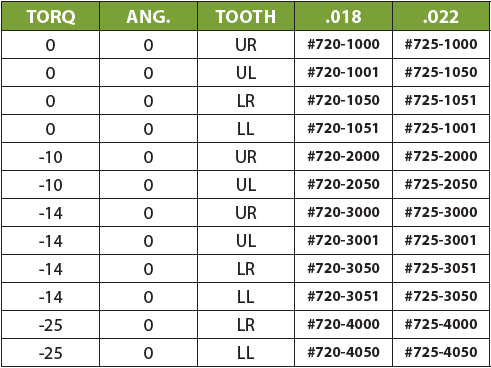Select the TOOTH column header
Screen dimensions: 491x368
[246, 17]
